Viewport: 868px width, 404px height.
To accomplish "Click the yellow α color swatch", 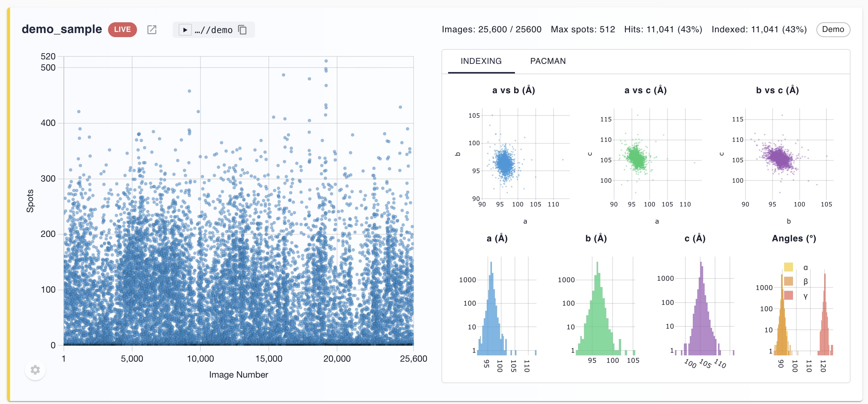I will (789, 267).
